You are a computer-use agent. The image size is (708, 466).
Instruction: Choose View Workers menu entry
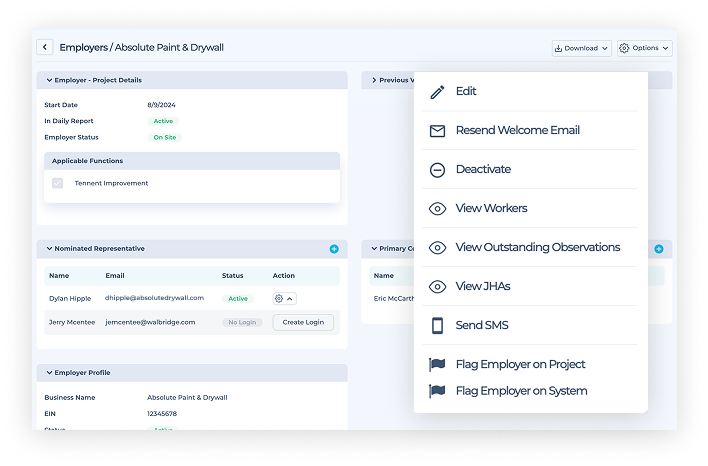coord(530,208)
